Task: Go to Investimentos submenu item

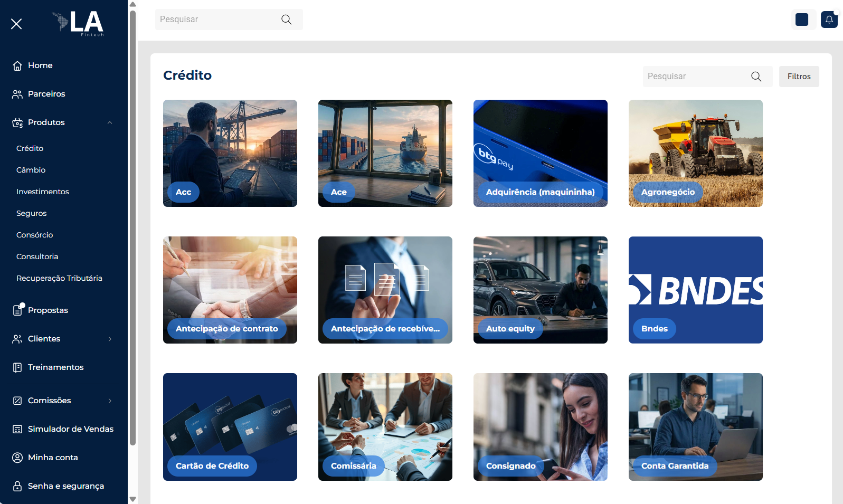Action: (x=43, y=192)
